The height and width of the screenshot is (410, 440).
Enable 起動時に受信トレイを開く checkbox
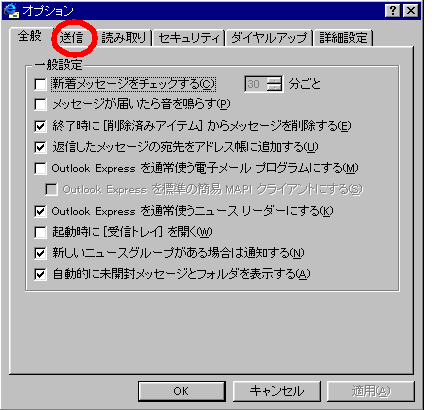[x=40, y=232]
